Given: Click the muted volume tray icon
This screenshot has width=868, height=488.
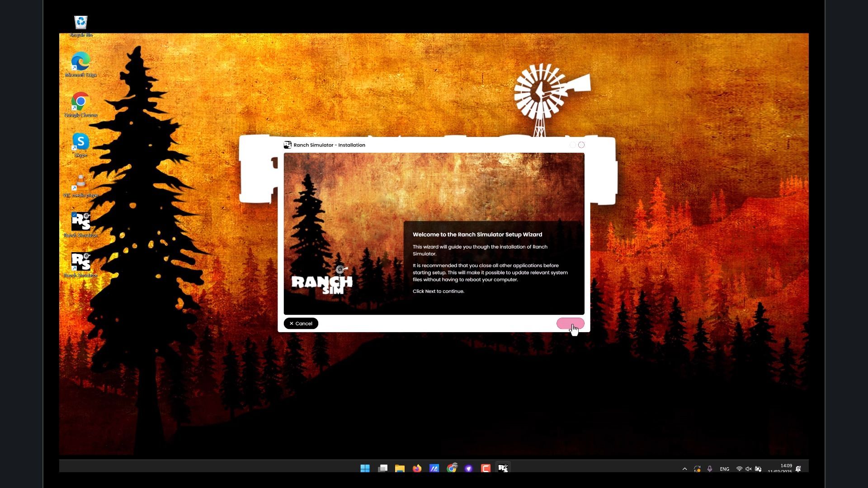Looking at the screenshot, I should 749,469.
